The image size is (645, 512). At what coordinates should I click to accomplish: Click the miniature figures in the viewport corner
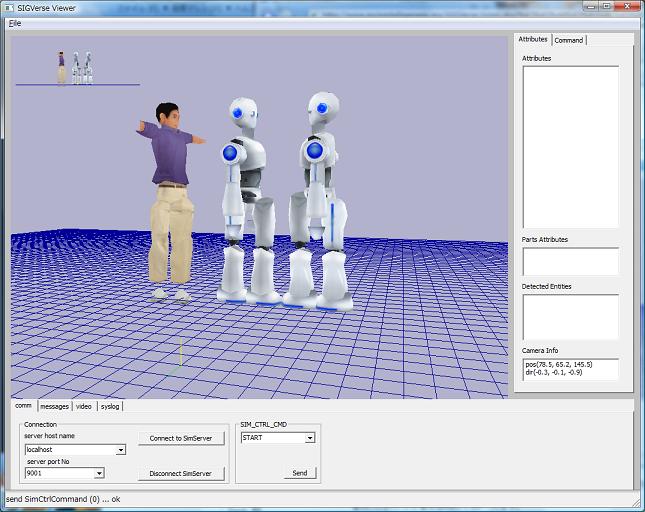click(75, 67)
